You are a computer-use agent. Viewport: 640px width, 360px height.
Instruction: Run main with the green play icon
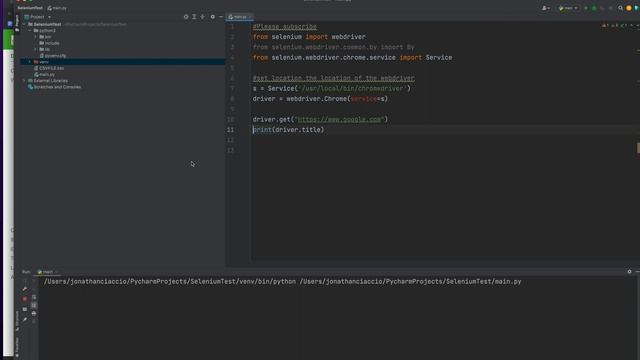586,8
